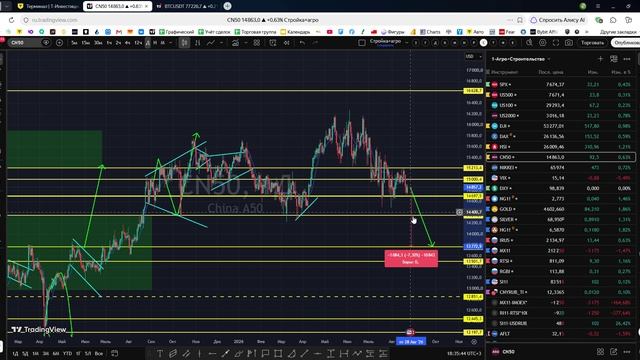640x360 pixels.
Task: Click Спросить Алису AI button
Action: click(558, 20)
